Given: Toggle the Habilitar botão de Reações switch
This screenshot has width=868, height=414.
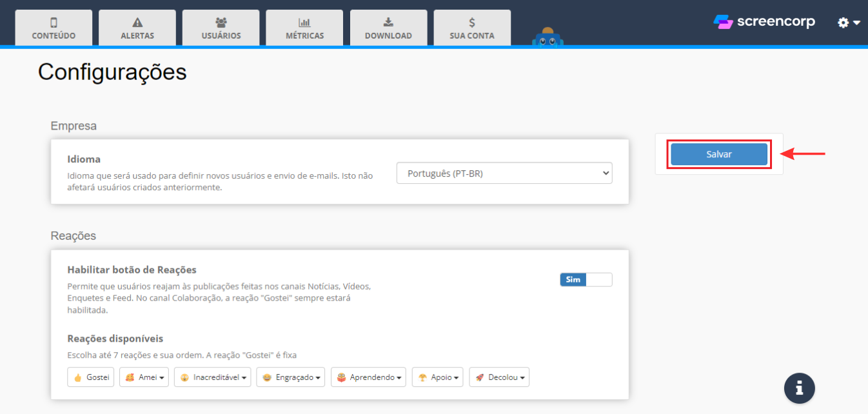Looking at the screenshot, I should [586, 279].
